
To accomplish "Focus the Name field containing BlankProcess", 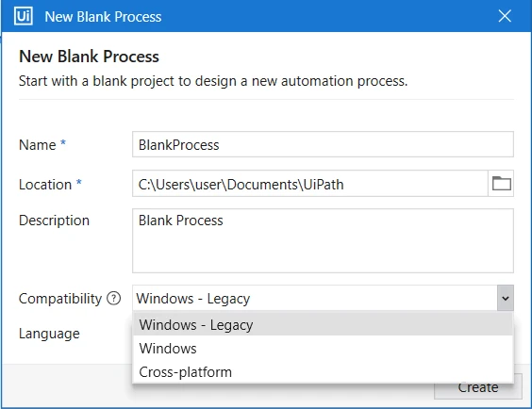I will (x=323, y=144).
